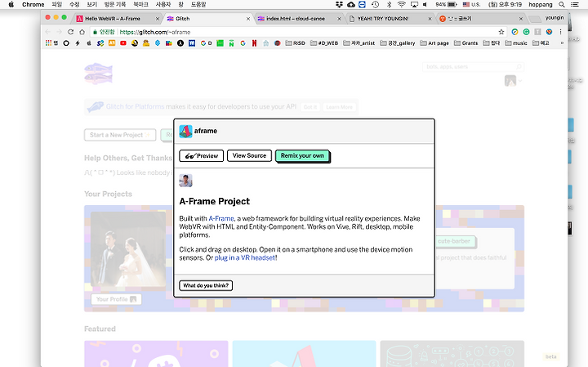Open the user avatar dropdown on Glitch
This screenshot has width=588, height=367.
tap(513, 81)
